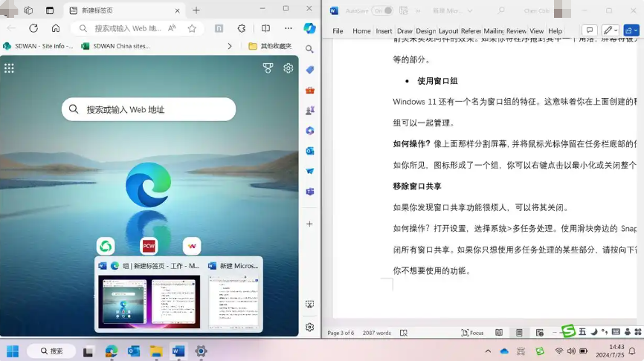Enable Focus mode in Word status bar

pyautogui.click(x=472, y=333)
